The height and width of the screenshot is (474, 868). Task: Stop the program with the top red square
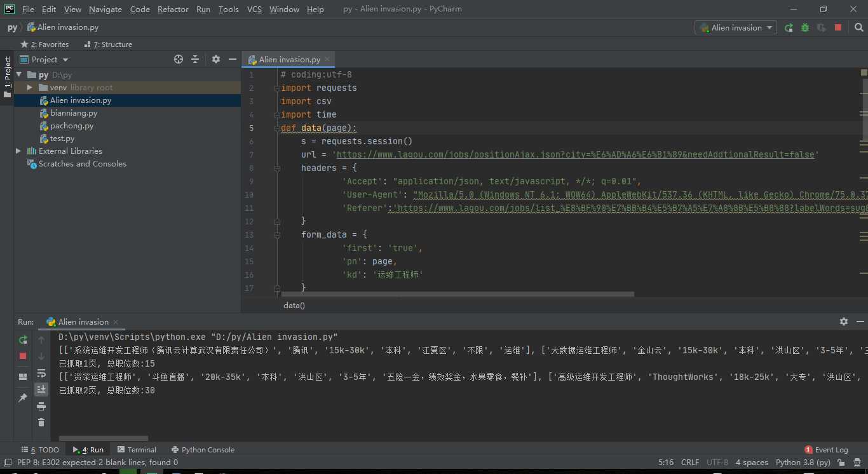click(x=838, y=28)
